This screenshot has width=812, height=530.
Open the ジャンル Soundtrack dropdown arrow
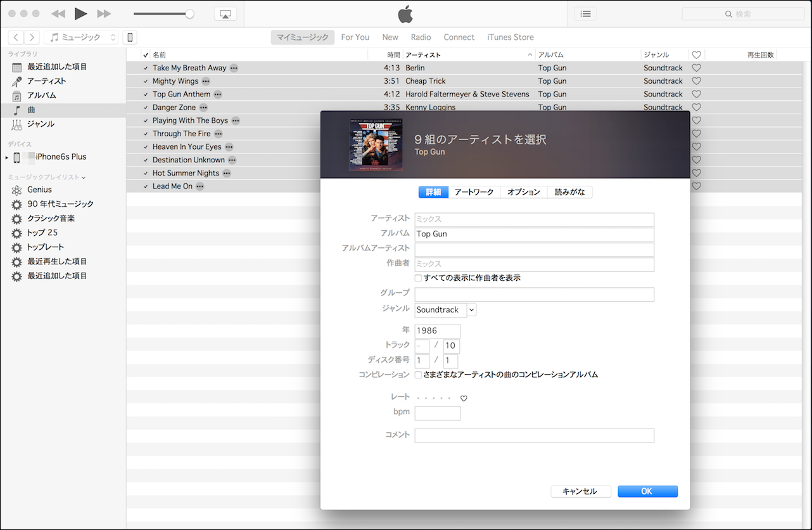(x=472, y=310)
